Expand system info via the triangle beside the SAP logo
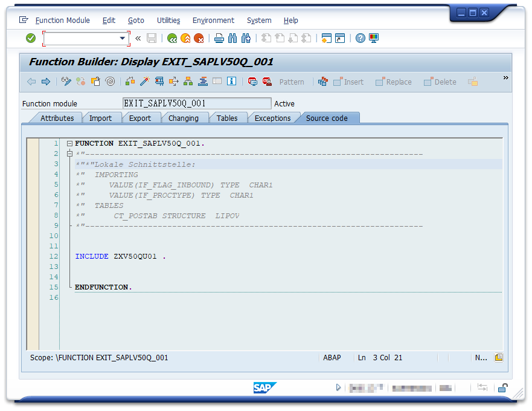The width and height of the screenshot is (532, 411). (338, 387)
